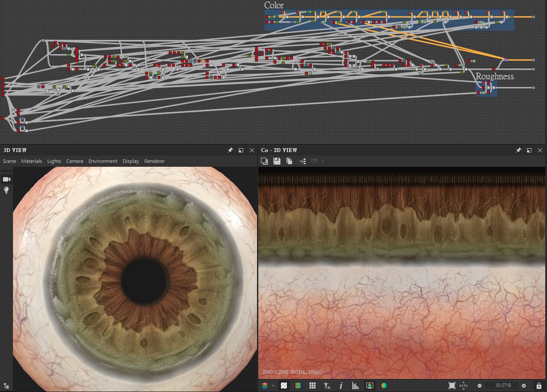The image size is (547, 392).
Task: Zoom out with the minus button
Action: point(479,386)
